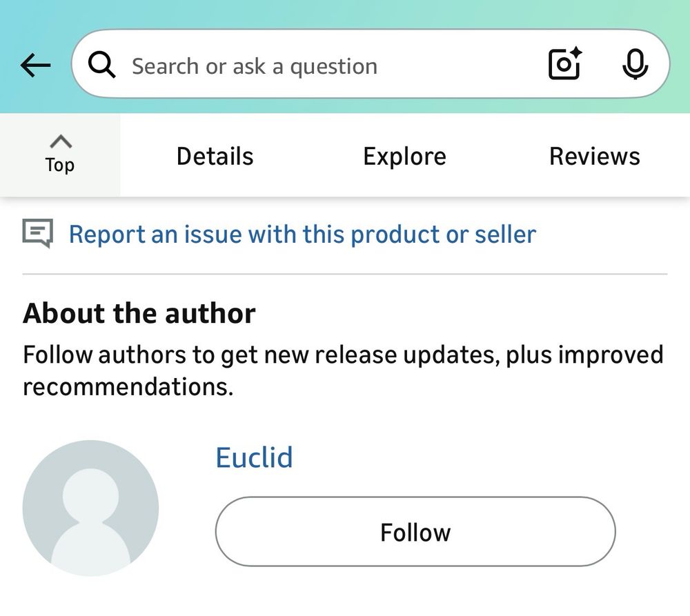Start voice search with microphone icon
Image resolution: width=690 pixels, height=616 pixels.
[635, 65]
